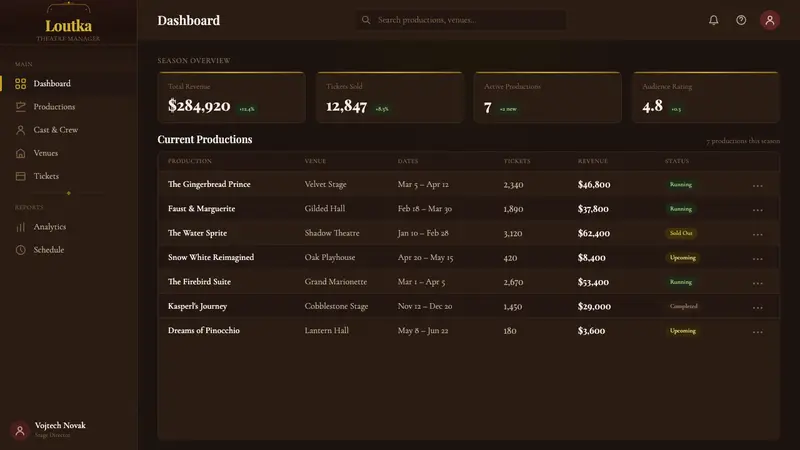The image size is (800, 450).
Task: Go to the Dashboard menu item
Action: point(68,84)
